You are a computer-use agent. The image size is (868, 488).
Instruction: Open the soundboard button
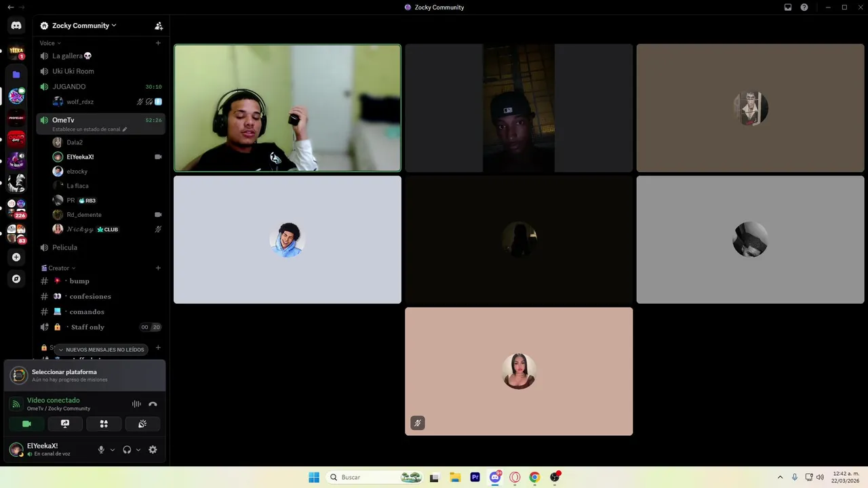click(142, 424)
